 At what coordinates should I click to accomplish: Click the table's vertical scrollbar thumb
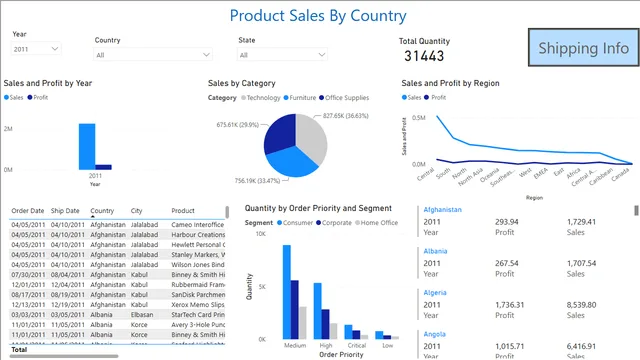(x=227, y=212)
